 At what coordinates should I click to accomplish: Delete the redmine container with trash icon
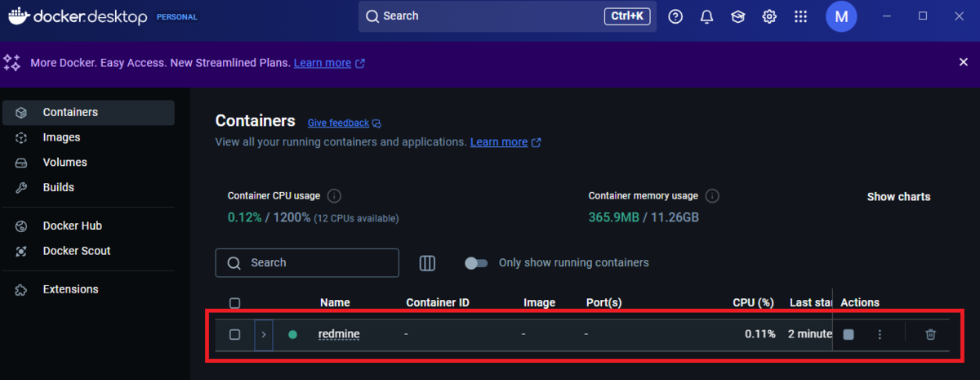point(930,334)
